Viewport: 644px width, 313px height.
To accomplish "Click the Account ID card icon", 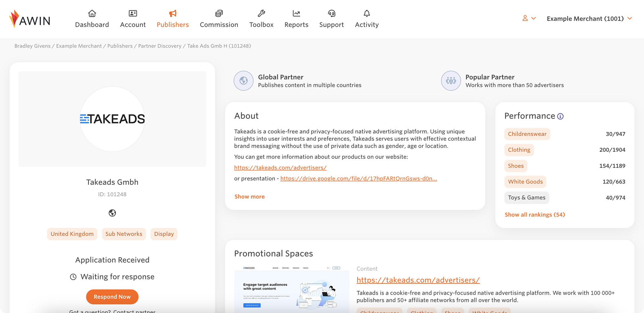I will pos(133,13).
